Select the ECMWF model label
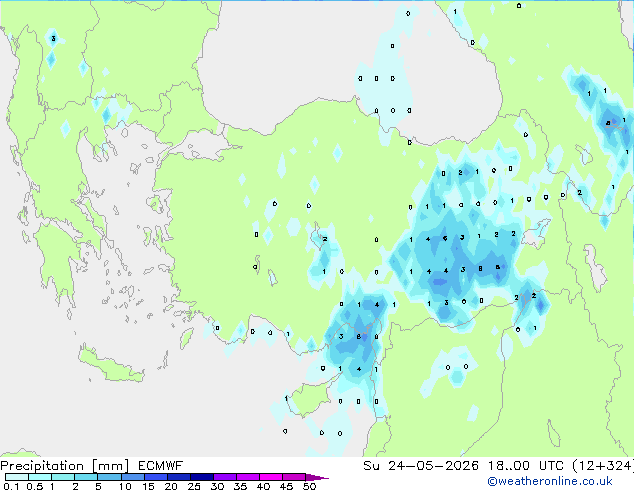This screenshot has width=634, height=490. [x=160, y=466]
